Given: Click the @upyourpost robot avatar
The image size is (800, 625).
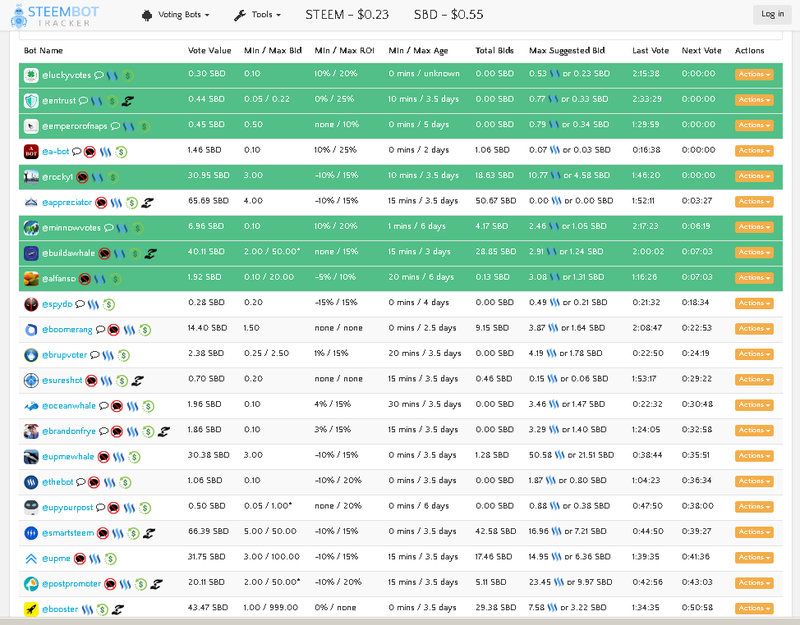Looking at the screenshot, I should (31, 508).
